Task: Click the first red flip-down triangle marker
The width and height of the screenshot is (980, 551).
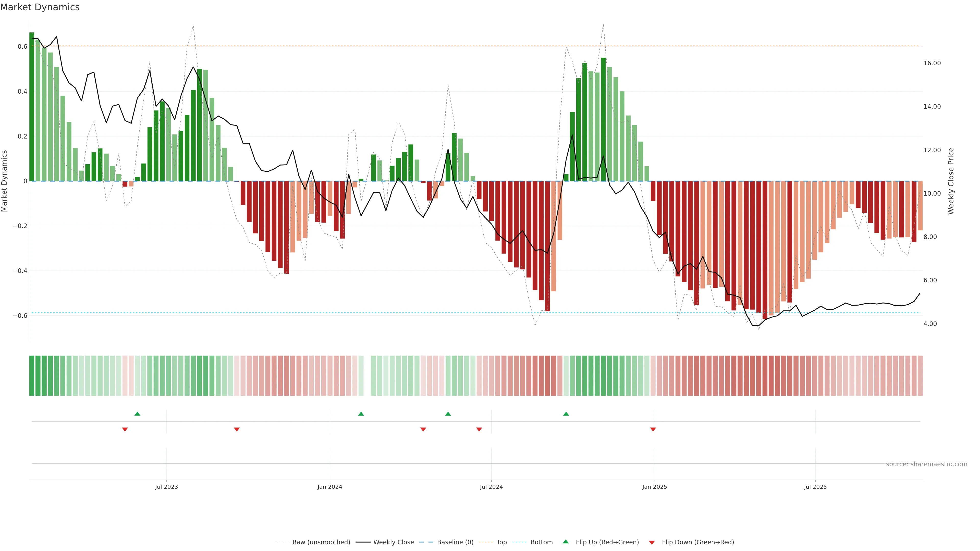Action: (125, 429)
